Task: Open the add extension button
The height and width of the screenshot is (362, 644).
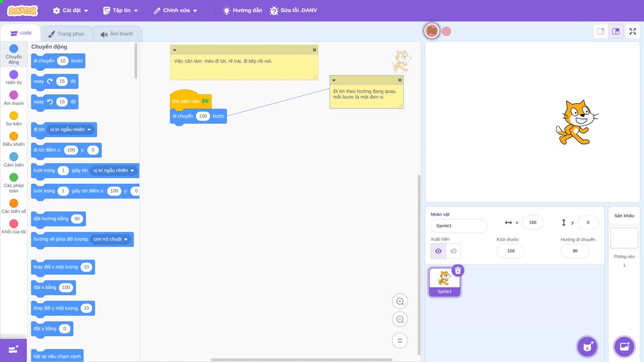Action: click(x=13, y=350)
